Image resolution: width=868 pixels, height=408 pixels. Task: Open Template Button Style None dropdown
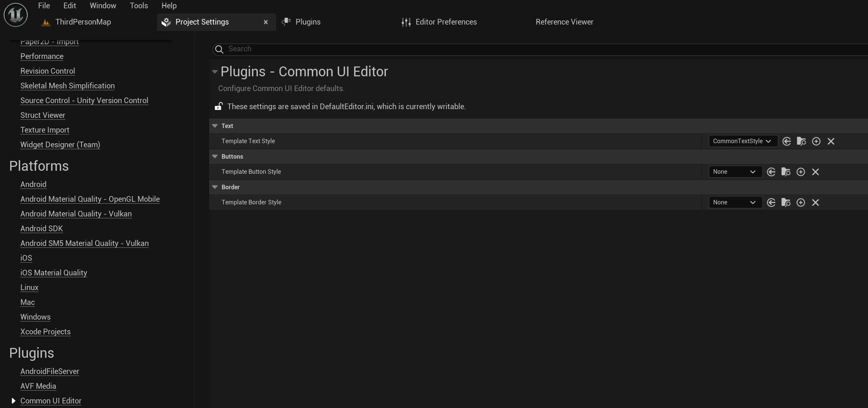735,172
